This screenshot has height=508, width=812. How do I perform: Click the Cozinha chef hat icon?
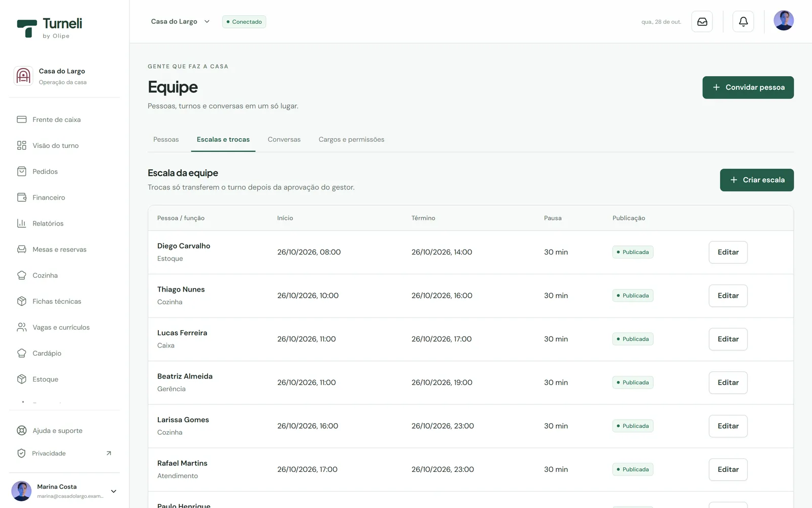pos(22,275)
